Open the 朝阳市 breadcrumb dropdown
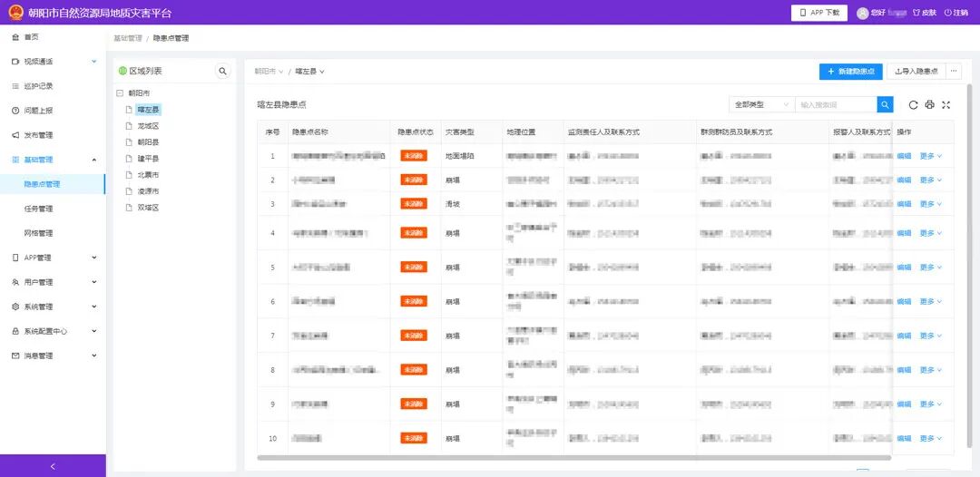This screenshot has width=980, height=477. [x=269, y=71]
